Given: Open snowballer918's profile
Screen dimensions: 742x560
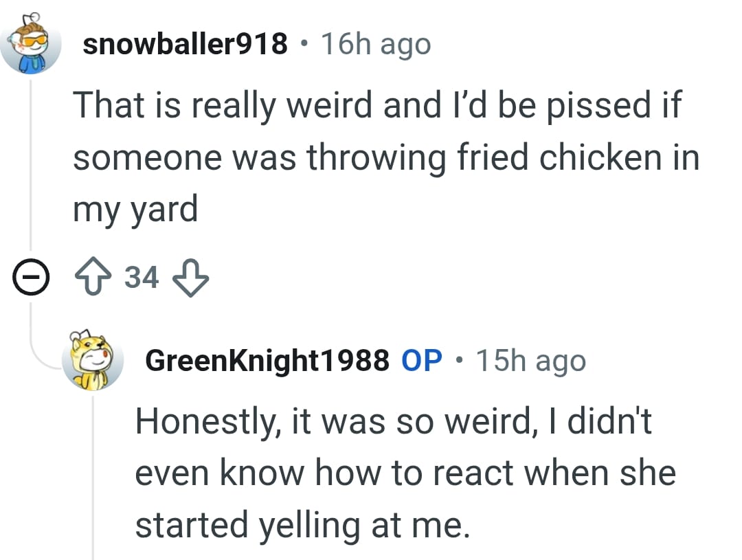Looking at the screenshot, I should tap(185, 43).
